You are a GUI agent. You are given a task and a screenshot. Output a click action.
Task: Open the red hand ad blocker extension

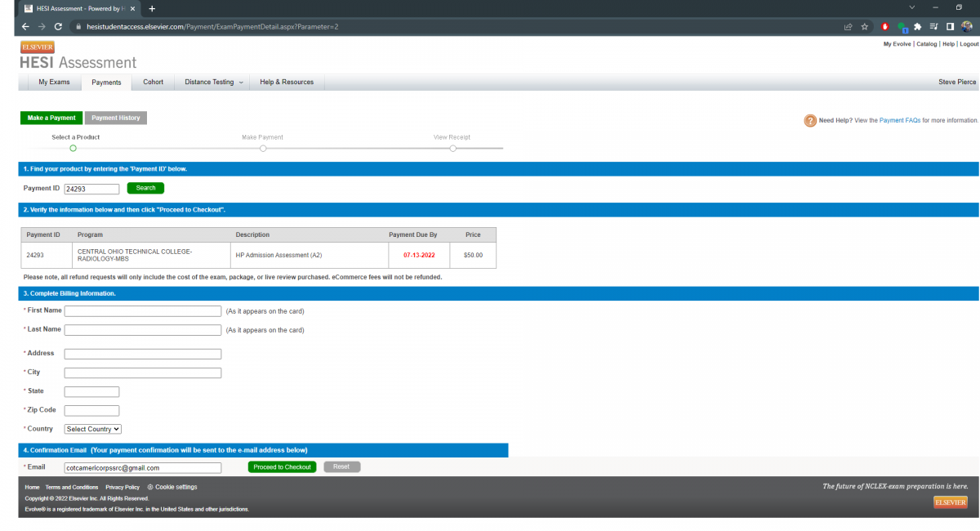[885, 26]
